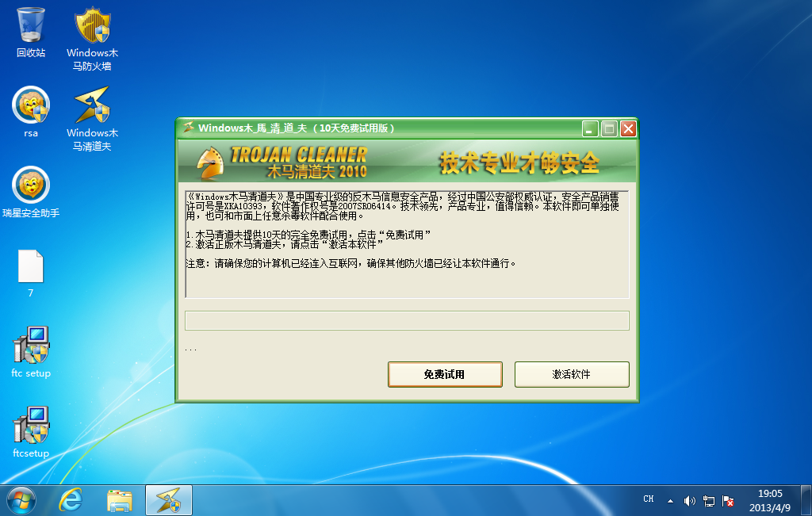Click the line starting with 注意

(x=351, y=263)
